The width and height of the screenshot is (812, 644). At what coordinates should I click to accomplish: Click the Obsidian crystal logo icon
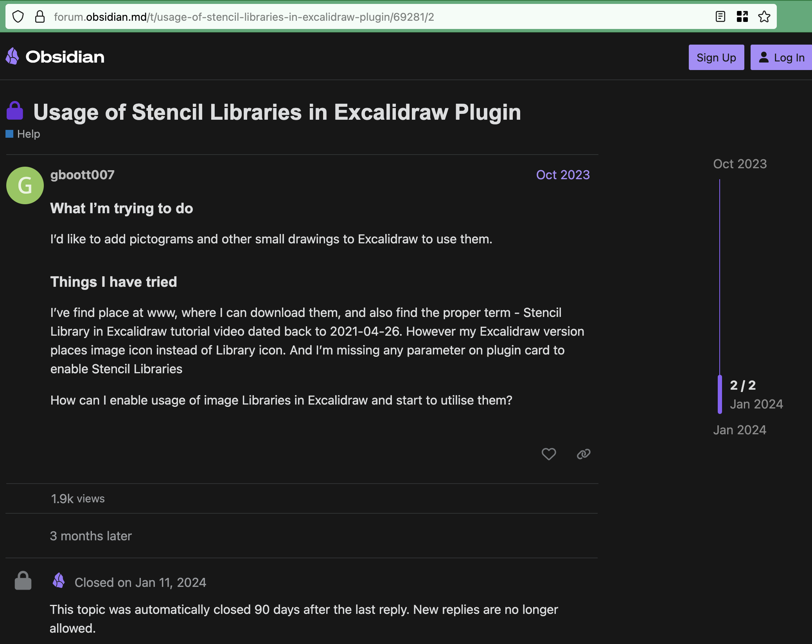coord(13,56)
